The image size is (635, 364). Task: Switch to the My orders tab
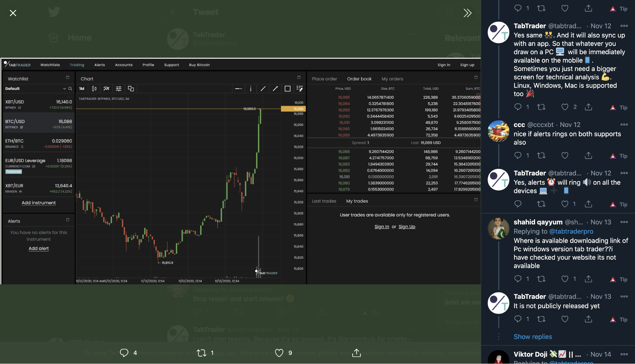pyautogui.click(x=392, y=78)
